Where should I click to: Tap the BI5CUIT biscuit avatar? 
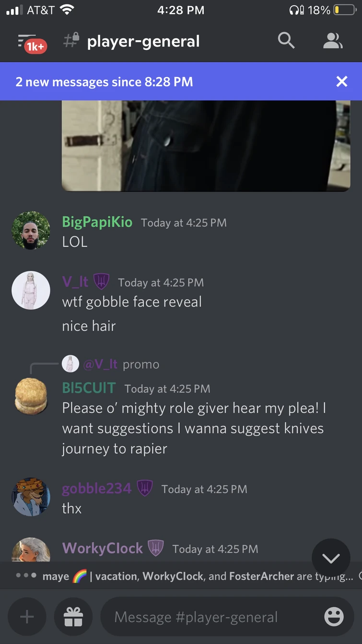pyautogui.click(x=31, y=396)
